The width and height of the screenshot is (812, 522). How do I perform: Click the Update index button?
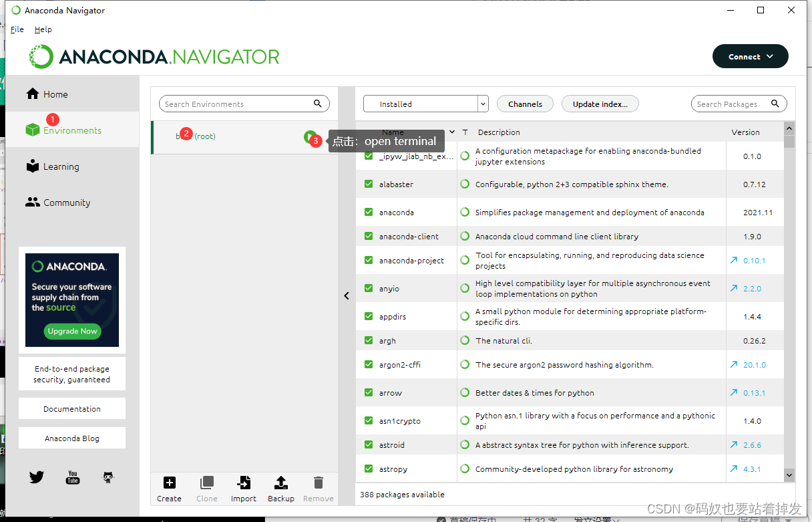(x=600, y=104)
